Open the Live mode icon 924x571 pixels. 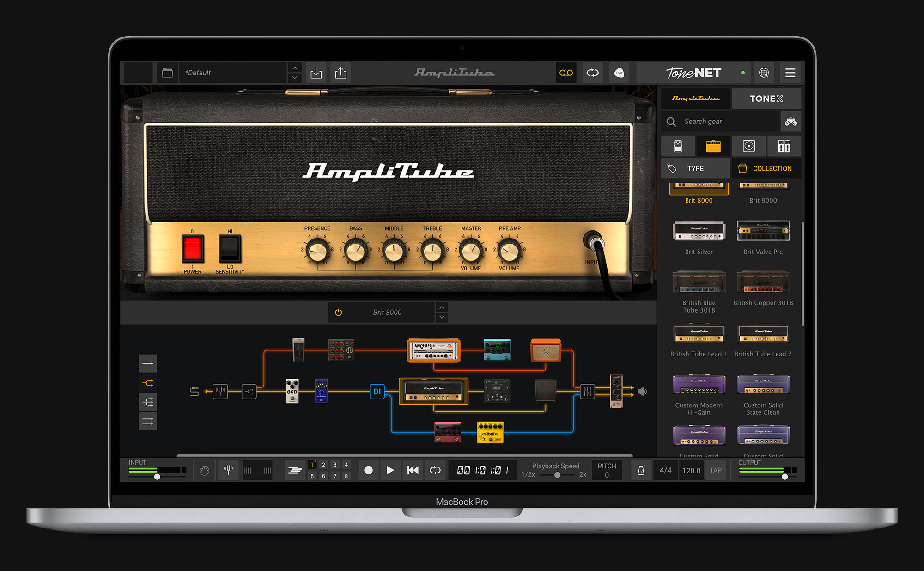619,73
